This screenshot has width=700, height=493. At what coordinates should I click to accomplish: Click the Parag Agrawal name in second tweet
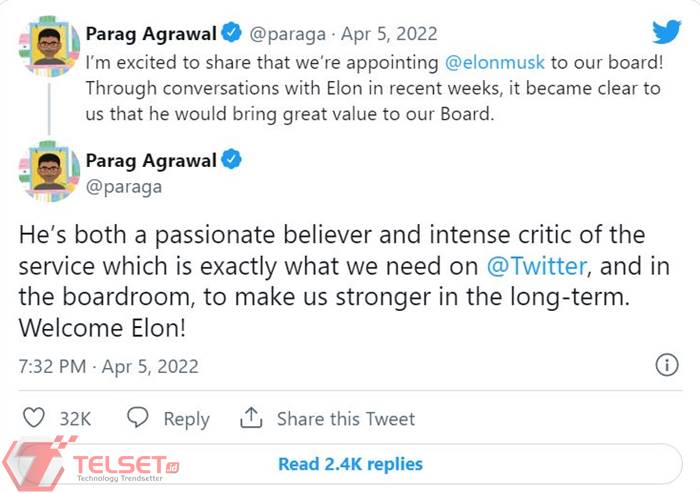pyautogui.click(x=150, y=159)
